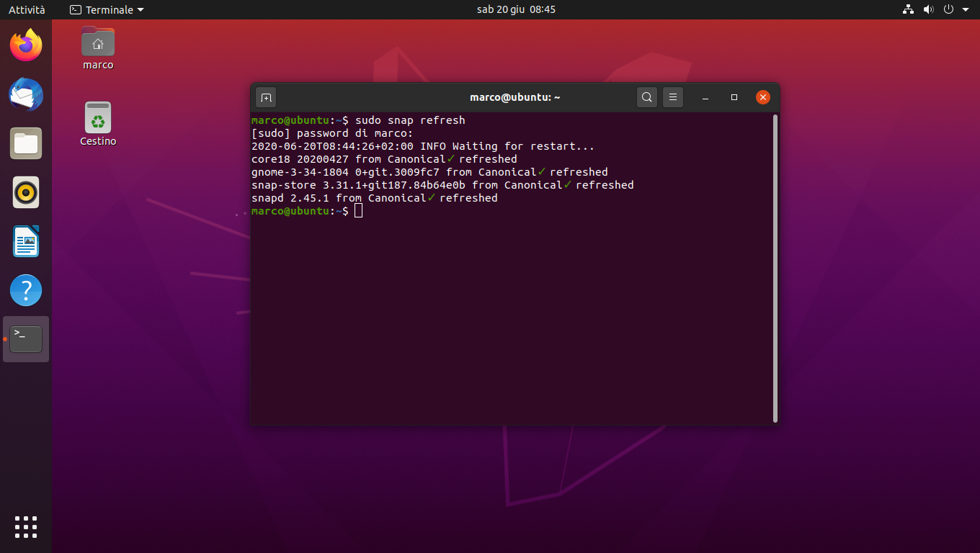Open LibreOffice Writer from the dock

pos(26,241)
